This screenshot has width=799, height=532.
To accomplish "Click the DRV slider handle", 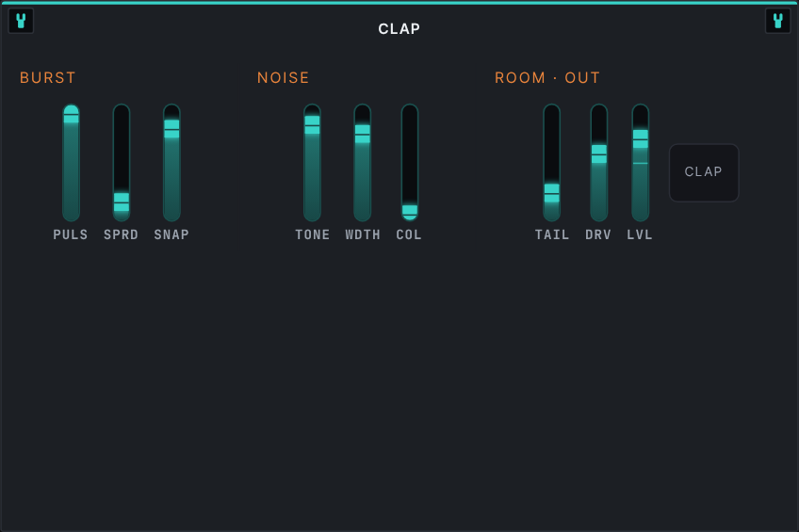I will tap(598, 154).
